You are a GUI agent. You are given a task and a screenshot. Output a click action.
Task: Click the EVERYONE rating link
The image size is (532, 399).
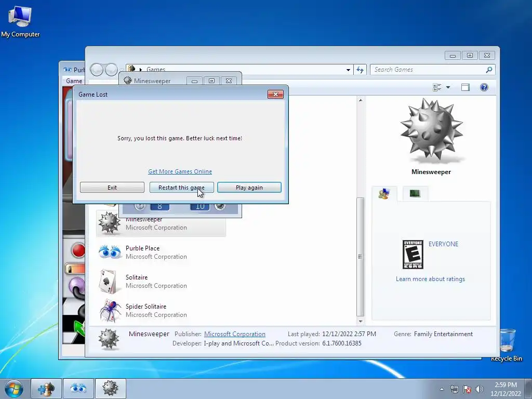click(x=443, y=244)
